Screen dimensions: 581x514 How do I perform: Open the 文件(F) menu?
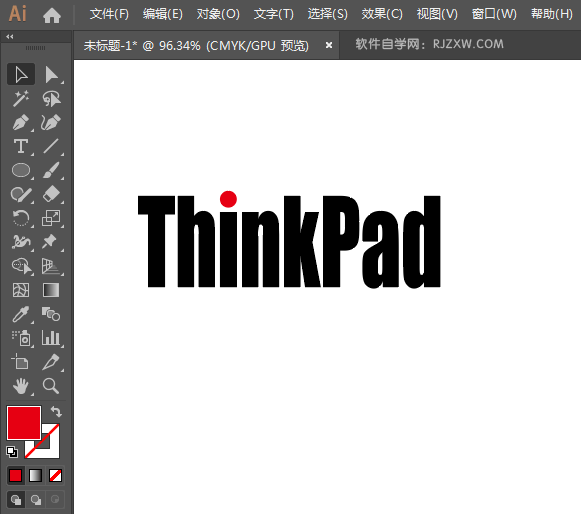109,14
